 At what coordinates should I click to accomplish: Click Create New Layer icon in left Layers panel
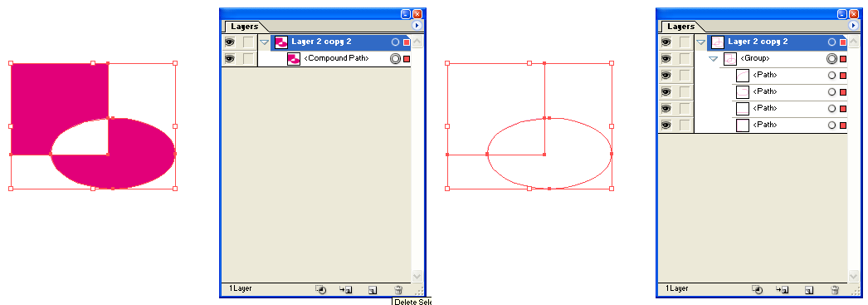373,289
